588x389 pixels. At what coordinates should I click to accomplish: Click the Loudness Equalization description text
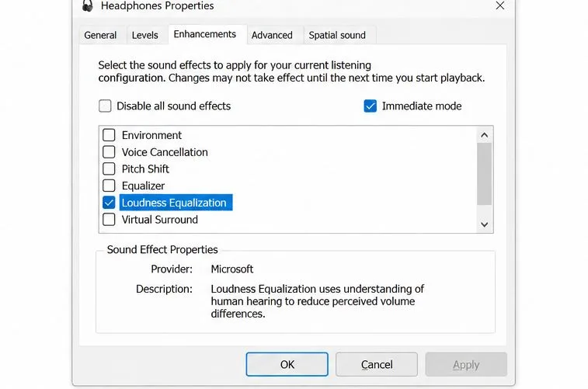tap(317, 301)
